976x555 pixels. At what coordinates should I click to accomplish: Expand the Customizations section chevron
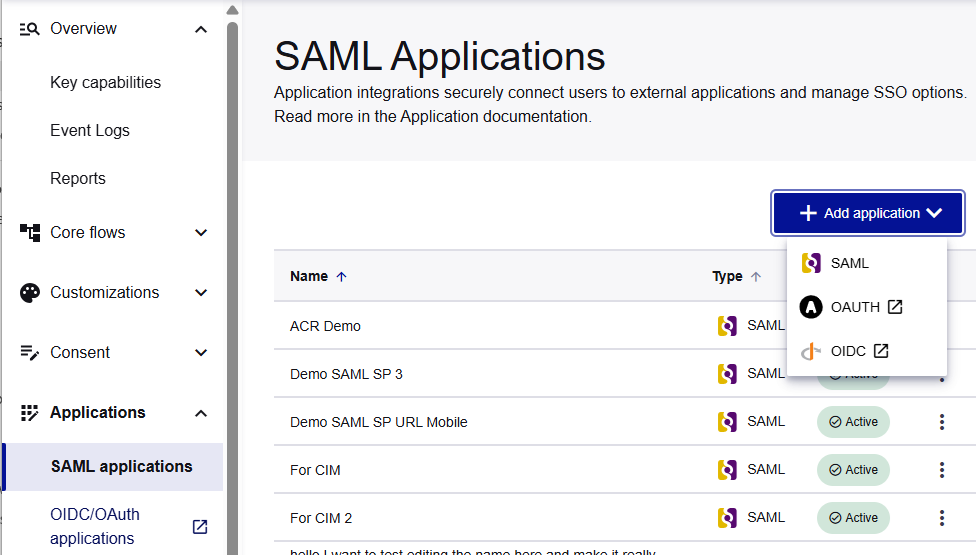[200, 292]
